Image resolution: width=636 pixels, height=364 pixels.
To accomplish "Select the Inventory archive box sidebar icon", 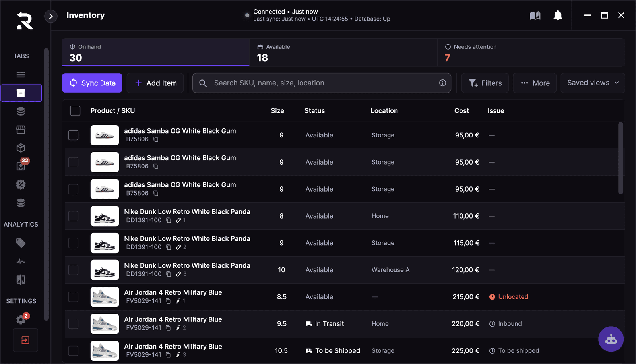I will (21, 93).
